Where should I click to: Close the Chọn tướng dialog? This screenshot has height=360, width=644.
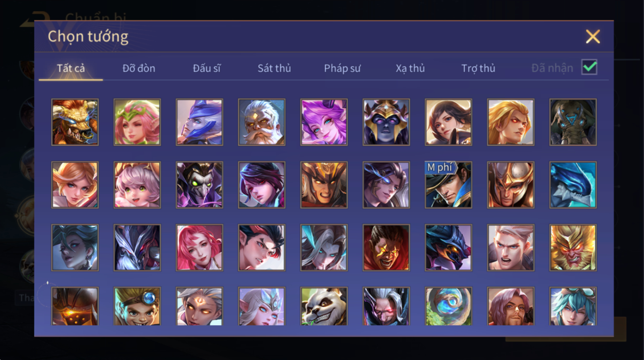click(x=593, y=37)
